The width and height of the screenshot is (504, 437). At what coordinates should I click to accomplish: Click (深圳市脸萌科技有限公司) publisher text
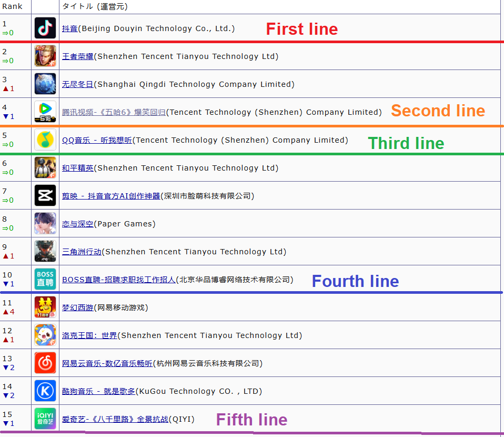[207, 196]
